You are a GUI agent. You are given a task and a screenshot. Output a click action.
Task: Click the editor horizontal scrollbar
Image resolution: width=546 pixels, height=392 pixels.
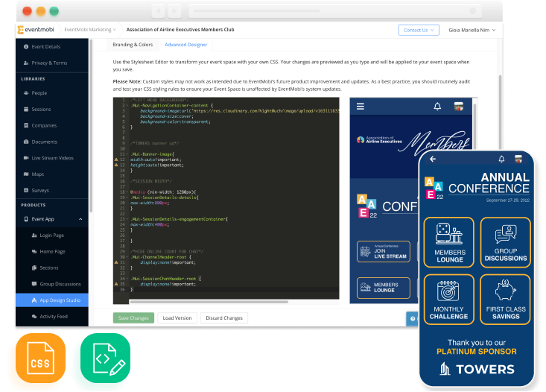[209, 302]
